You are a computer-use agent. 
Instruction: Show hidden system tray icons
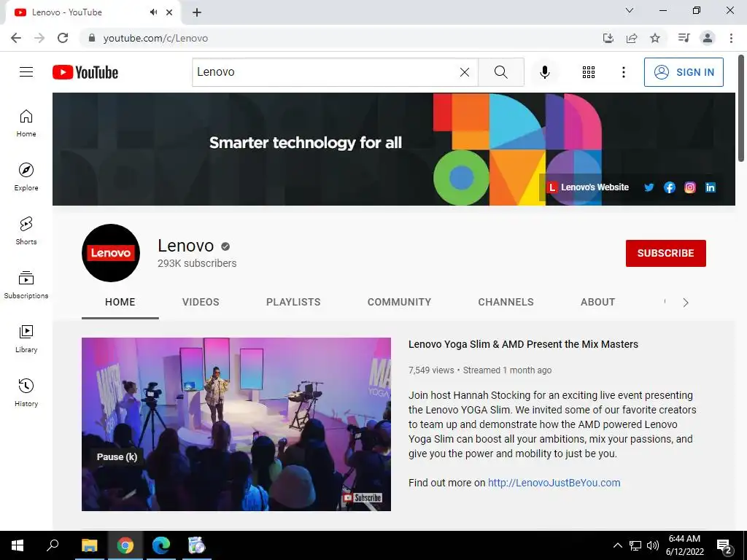[x=617, y=545]
